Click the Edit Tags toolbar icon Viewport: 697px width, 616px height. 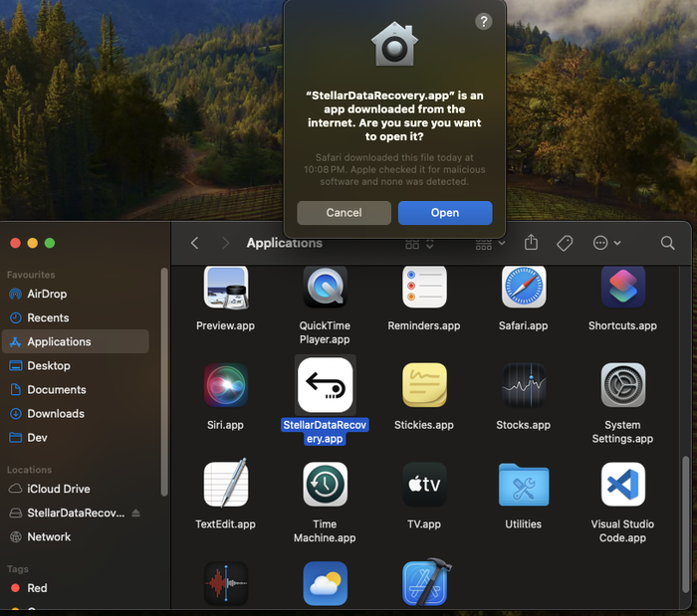pos(565,243)
